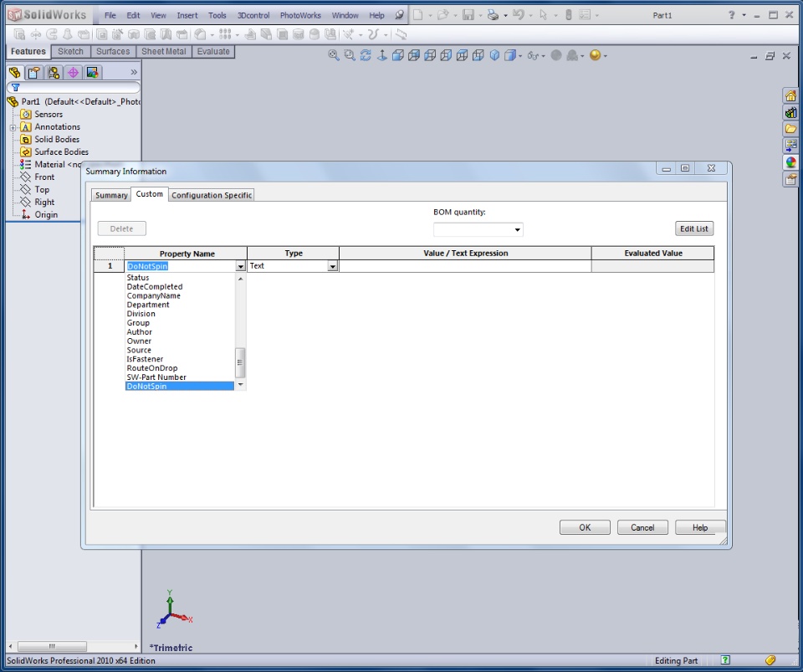Viewport: 803px width, 672px height.
Task: Click the Value / Text Expression cell
Action: (x=465, y=266)
